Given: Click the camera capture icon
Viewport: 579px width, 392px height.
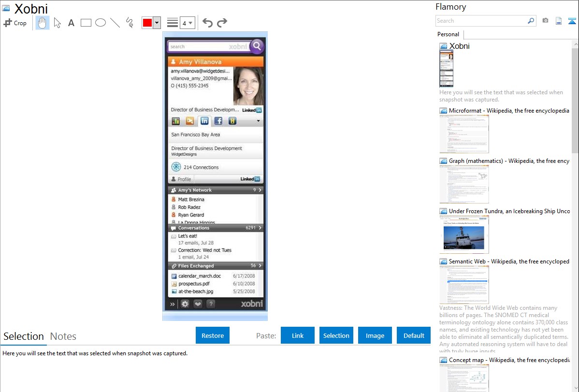Looking at the screenshot, I should pos(545,21).
